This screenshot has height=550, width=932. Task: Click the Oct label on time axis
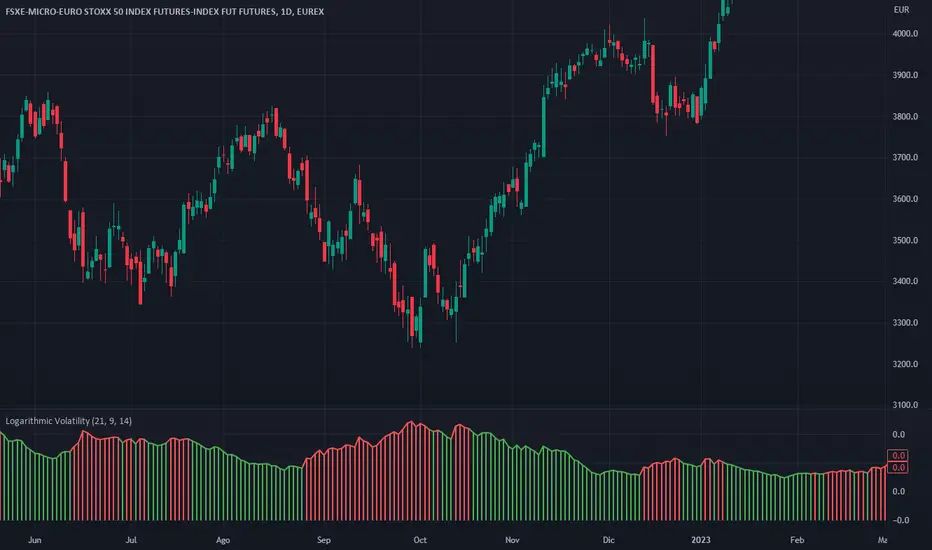pos(420,540)
